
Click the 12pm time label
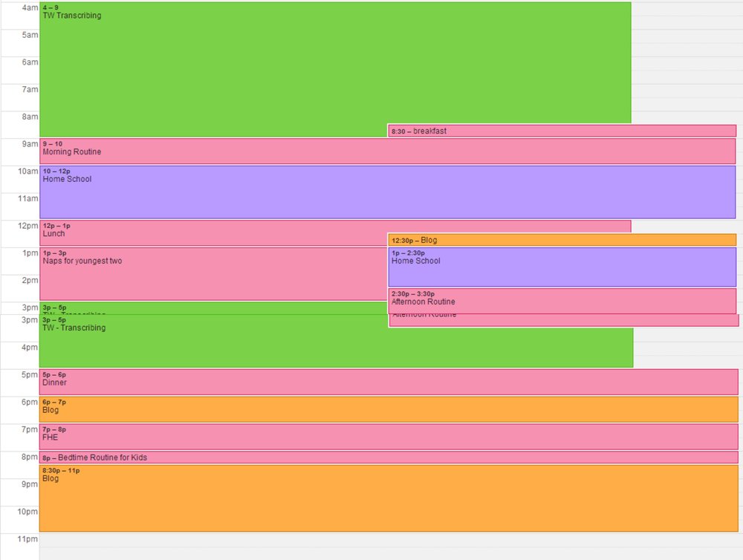pos(28,226)
